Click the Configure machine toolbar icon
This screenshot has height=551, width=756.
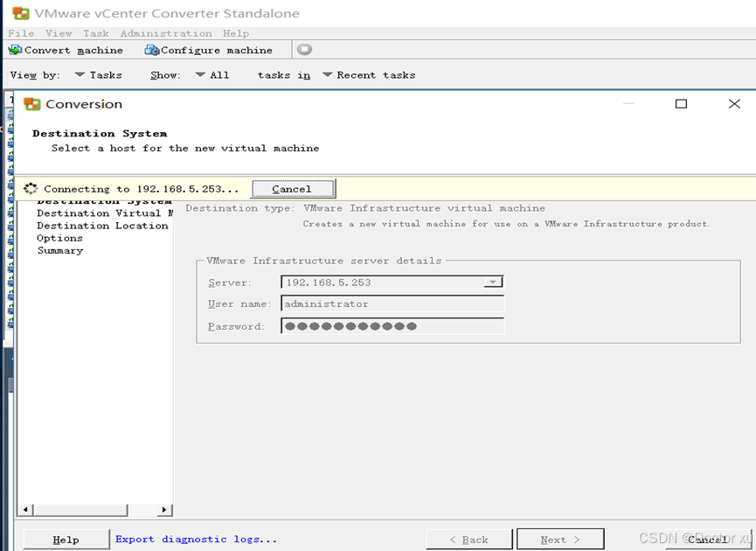click(152, 50)
